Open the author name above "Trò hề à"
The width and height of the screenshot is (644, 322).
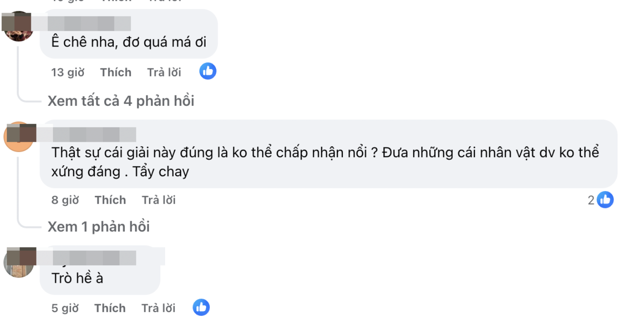click(94, 258)
